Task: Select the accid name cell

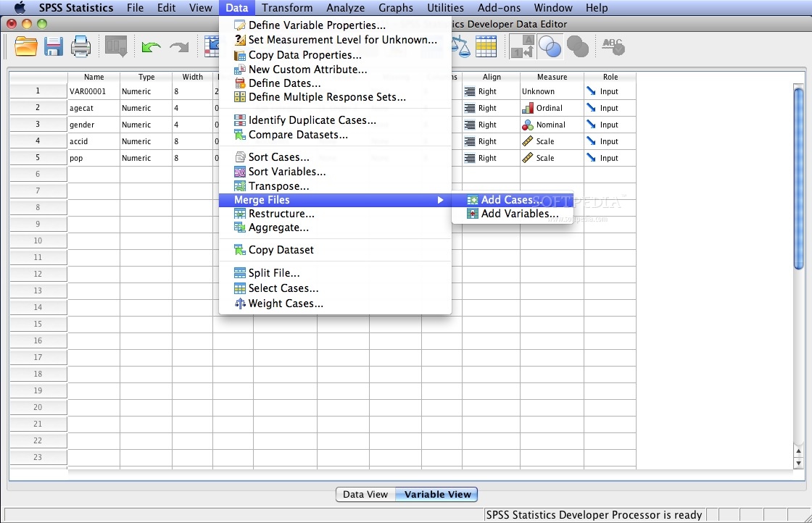Action: pyautogui.click(x=94, y=141)
